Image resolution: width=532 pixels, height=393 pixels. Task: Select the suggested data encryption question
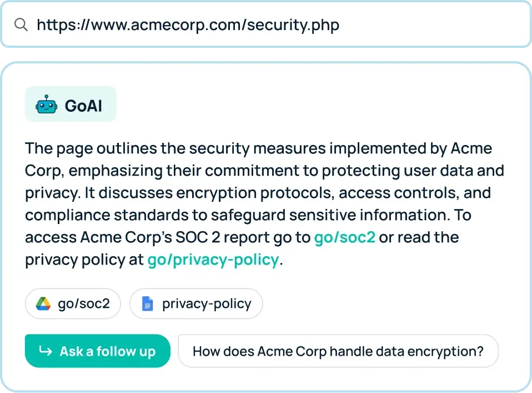338,351
